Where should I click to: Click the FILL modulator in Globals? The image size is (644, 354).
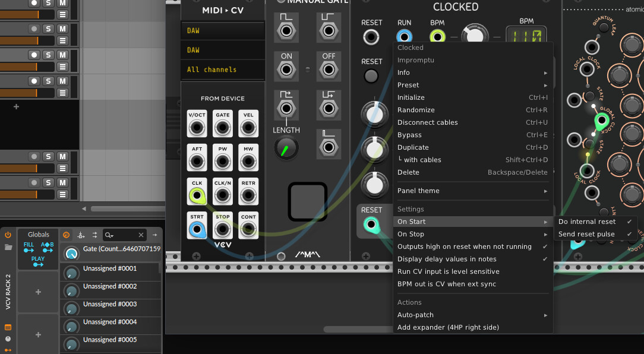click(29, 247)
